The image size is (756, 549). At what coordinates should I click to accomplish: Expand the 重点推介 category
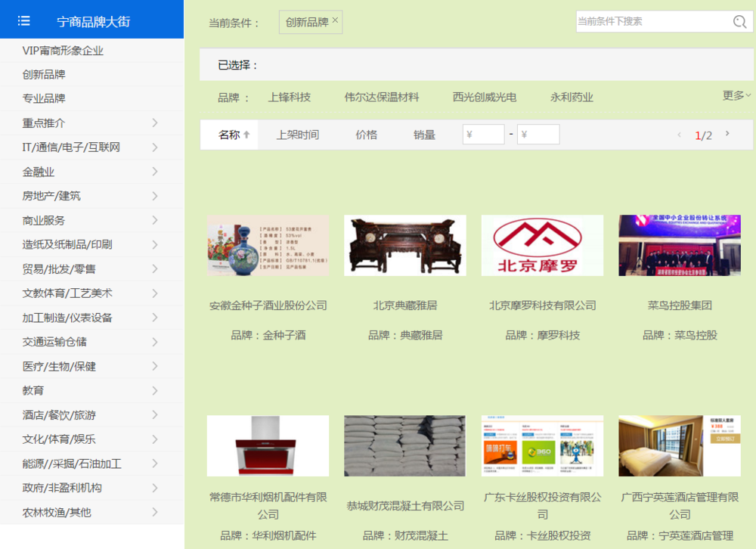pyautogui.click(x=155, y=123)
